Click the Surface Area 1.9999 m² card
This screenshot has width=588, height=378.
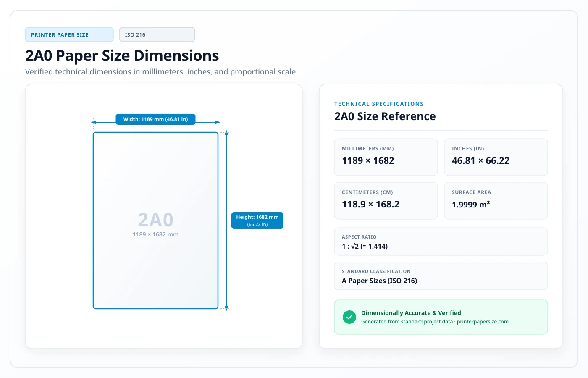tap(496, 201)
